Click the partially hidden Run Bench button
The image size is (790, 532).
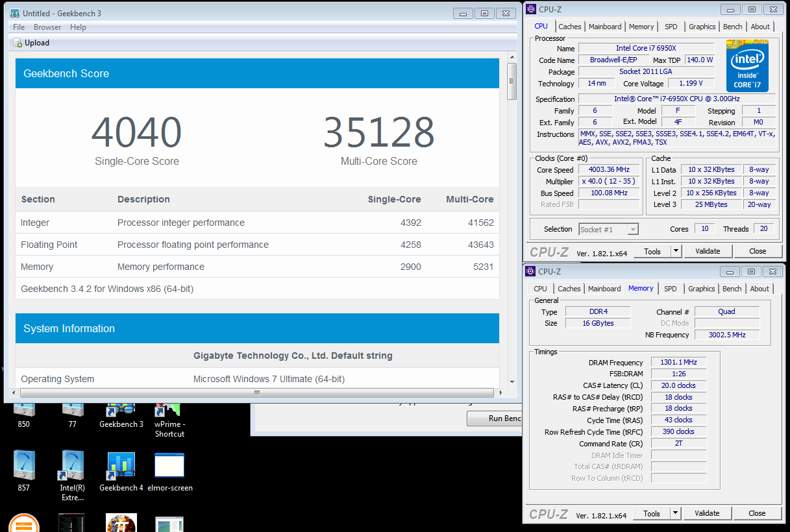point(494,418)
